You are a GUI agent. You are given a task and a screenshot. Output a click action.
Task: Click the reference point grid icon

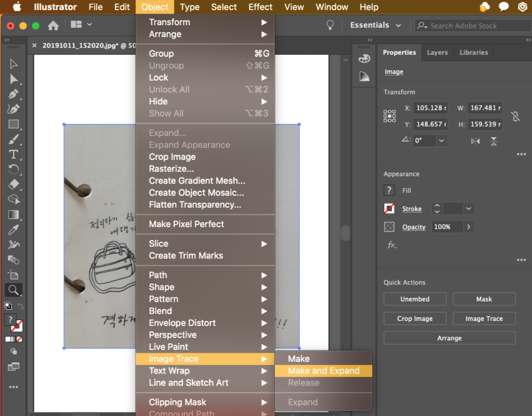click(x=389, y=116)
